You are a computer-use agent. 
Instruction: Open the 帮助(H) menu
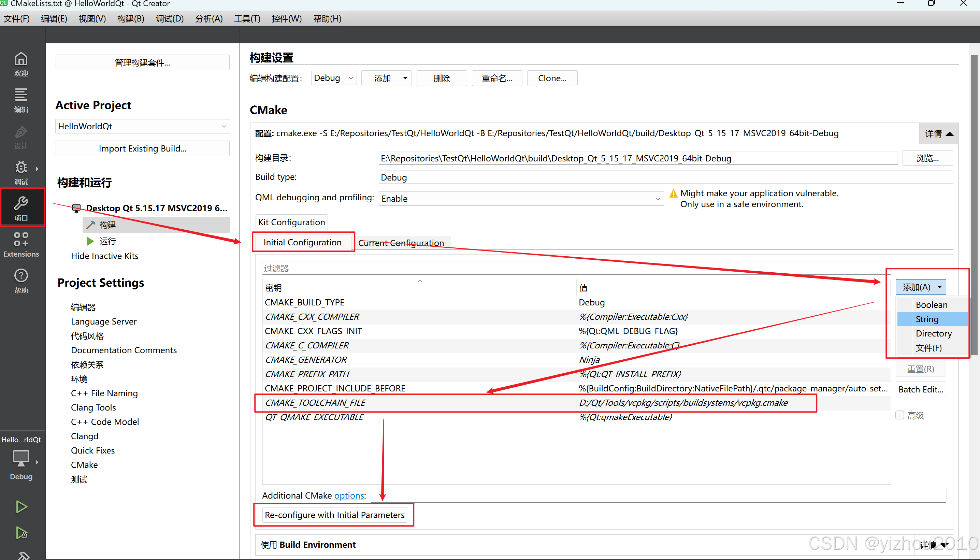click(x=327, y=19)
